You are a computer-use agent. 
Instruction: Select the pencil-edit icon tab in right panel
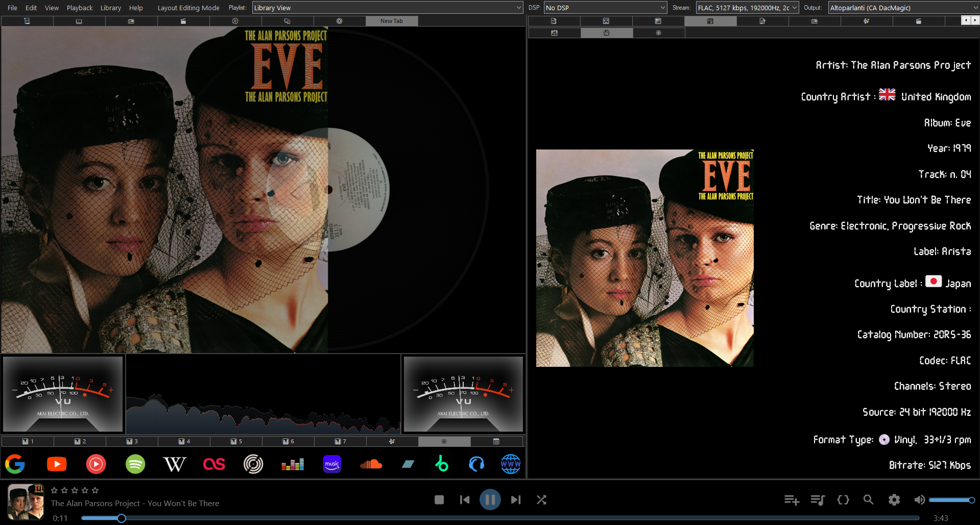click(x=762, y=21)
